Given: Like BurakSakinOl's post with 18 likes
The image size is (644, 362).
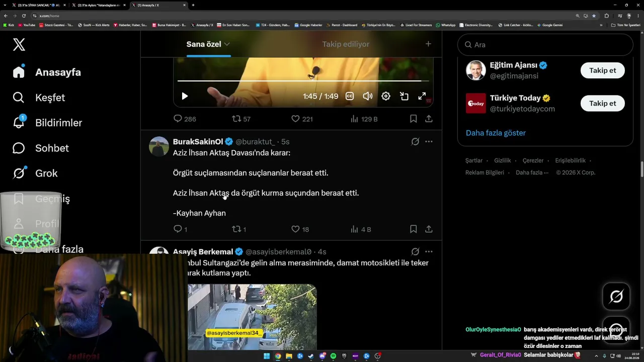Looking at the screenshot, I should click(300, 229).
